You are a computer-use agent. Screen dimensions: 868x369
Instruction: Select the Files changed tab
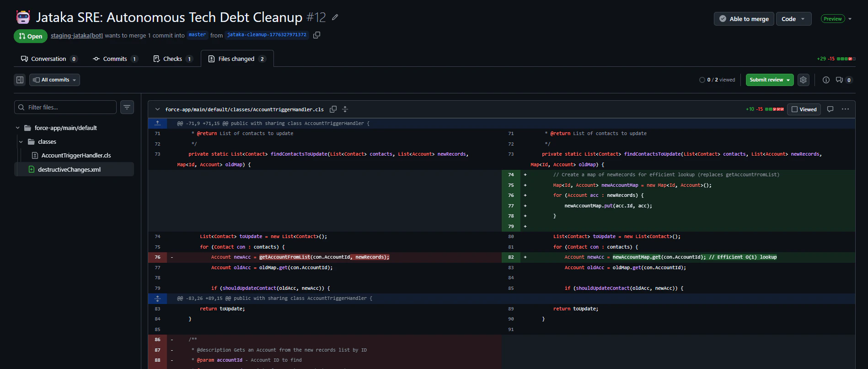(237, 59)
